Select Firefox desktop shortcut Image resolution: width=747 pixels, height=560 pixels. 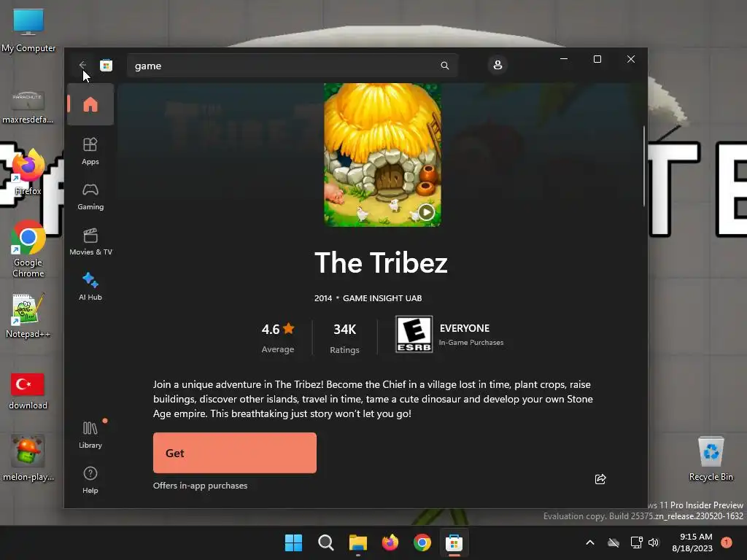point(28,172)
